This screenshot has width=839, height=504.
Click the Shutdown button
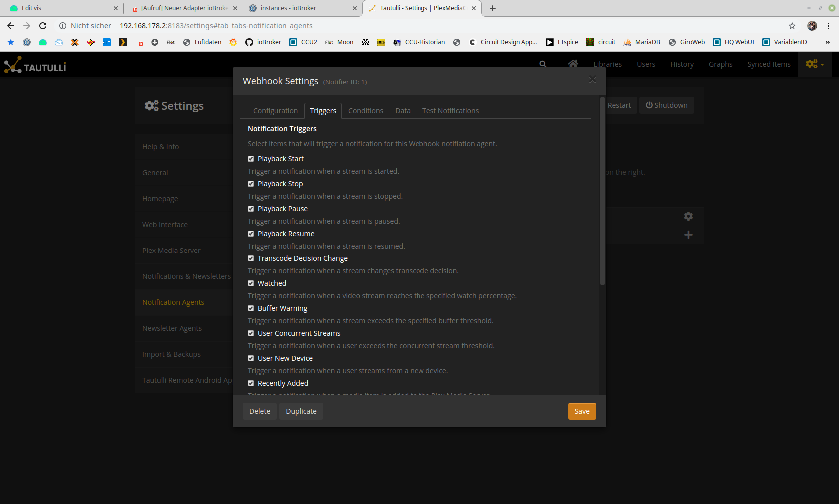pos(667,105)
